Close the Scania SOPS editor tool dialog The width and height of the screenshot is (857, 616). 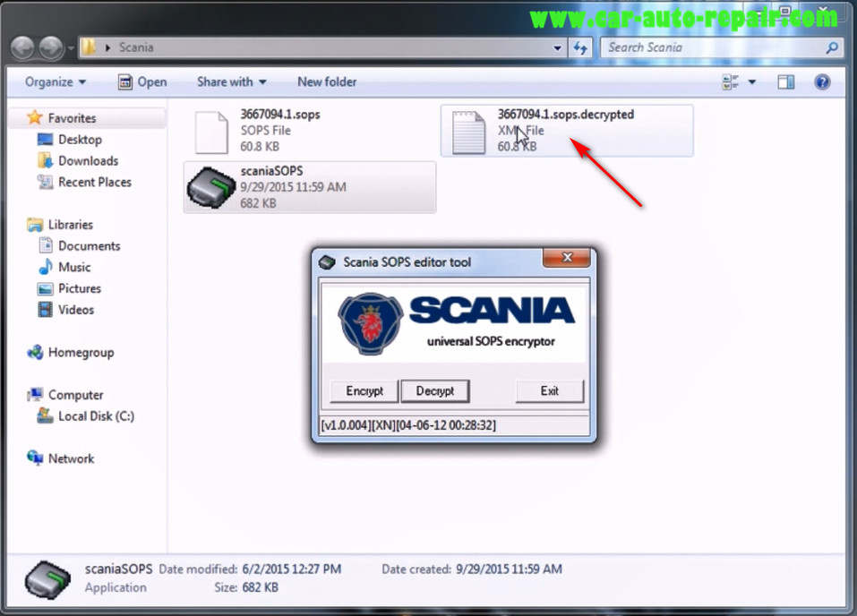[567, 258]
